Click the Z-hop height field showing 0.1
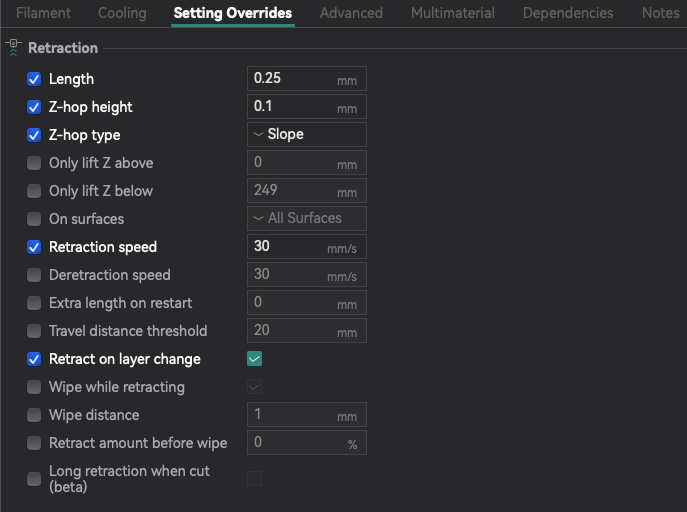The height and width of the screenshot is (512, 687). point(307,106)
